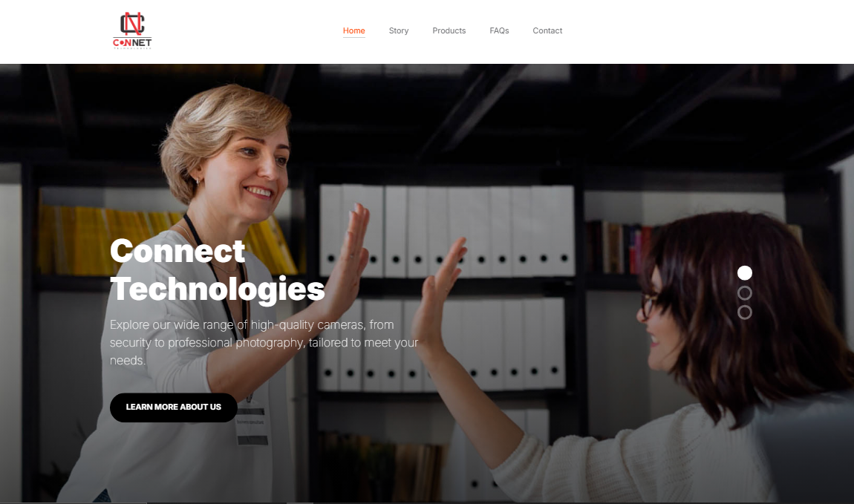This screenshot has height=504, width=854.
Task: Open the Story page from navigation
Action: (x=399, y=30)
